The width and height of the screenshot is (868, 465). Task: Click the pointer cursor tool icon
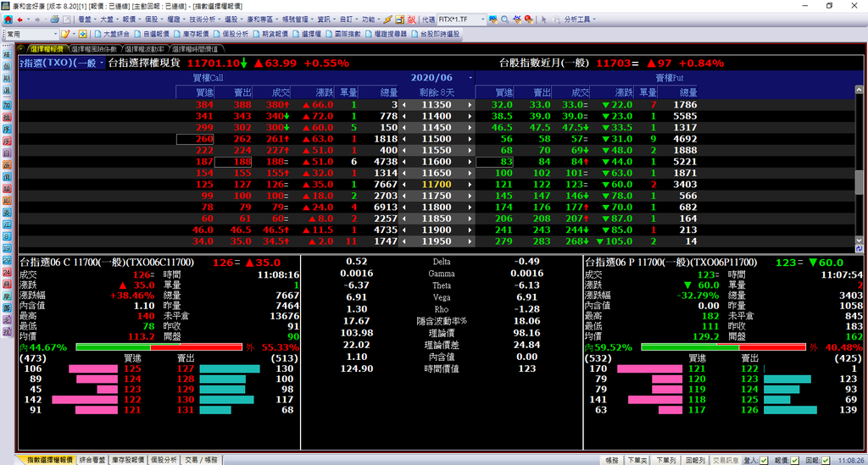543,19
